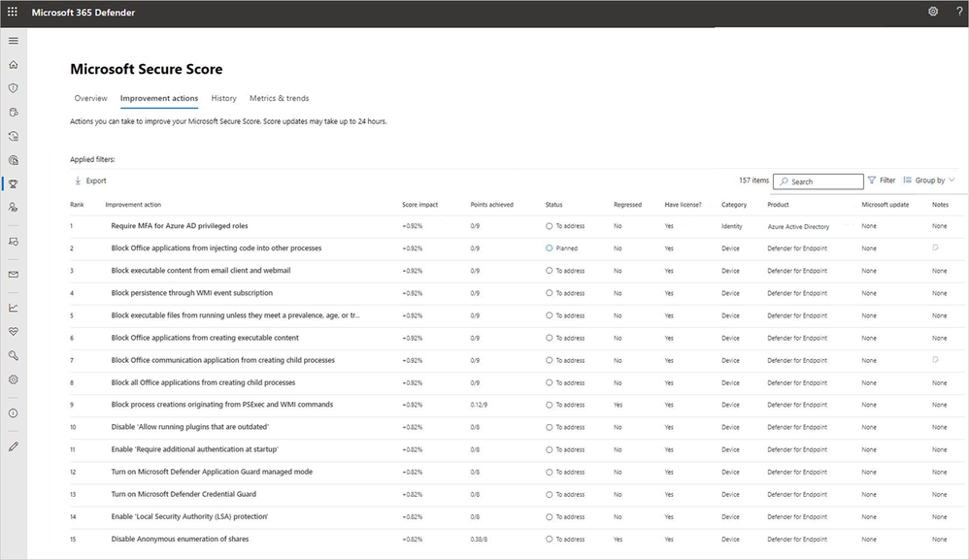Click the Export download arrow icon
Viewport: 969px width, 560px height.
pyautogui.click(x=78, y=181)
